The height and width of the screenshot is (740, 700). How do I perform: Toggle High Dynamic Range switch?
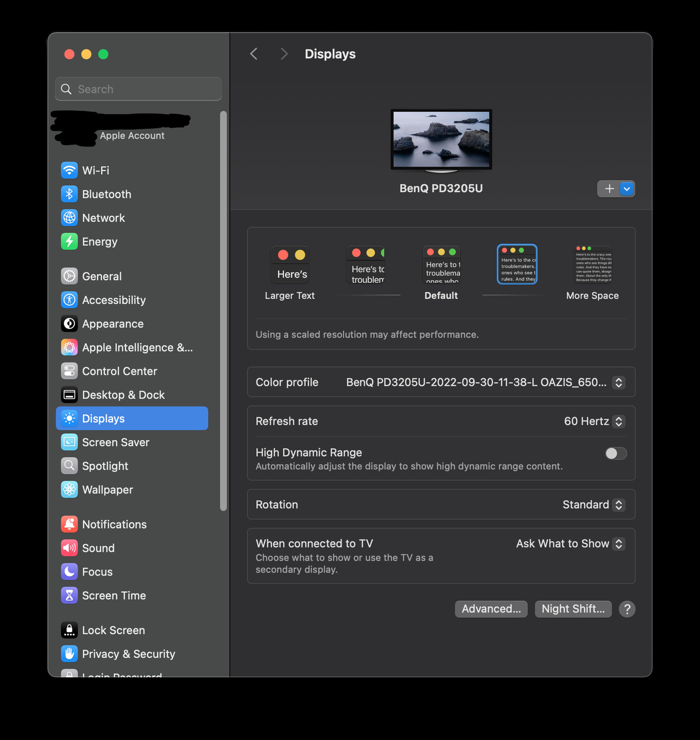point(616,453)
